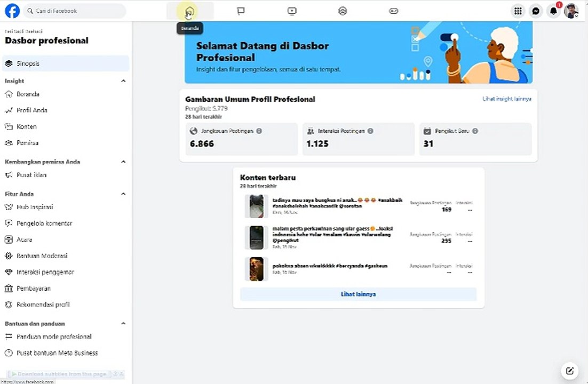Open Panduan mode profesional
588x384 pixels.
point(66,337)
